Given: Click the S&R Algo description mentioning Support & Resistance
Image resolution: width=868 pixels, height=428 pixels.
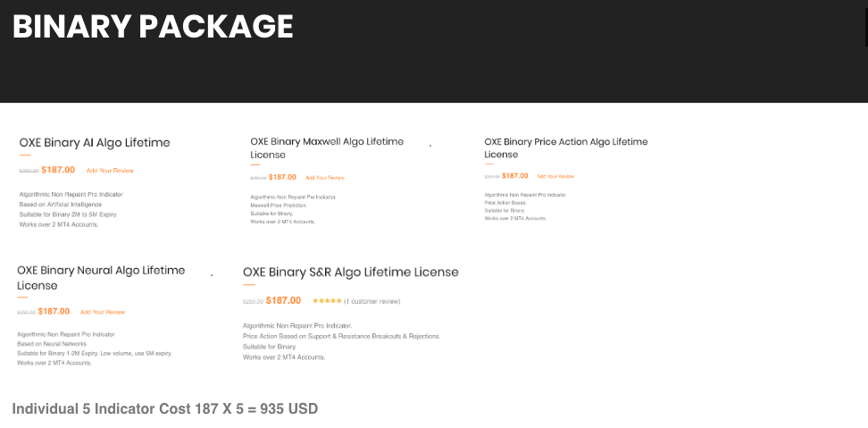Looking at the screenshot, I should click(341, 336).
